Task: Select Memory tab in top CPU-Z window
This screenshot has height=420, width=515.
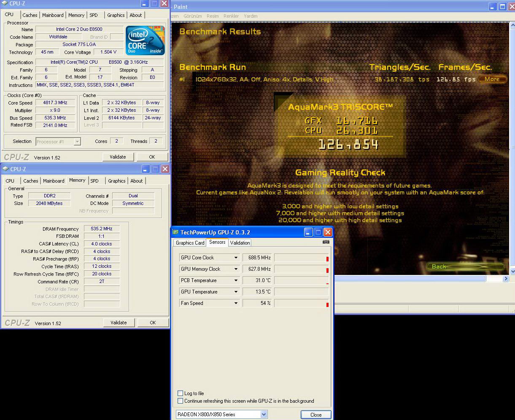Action: pos(76,15)
